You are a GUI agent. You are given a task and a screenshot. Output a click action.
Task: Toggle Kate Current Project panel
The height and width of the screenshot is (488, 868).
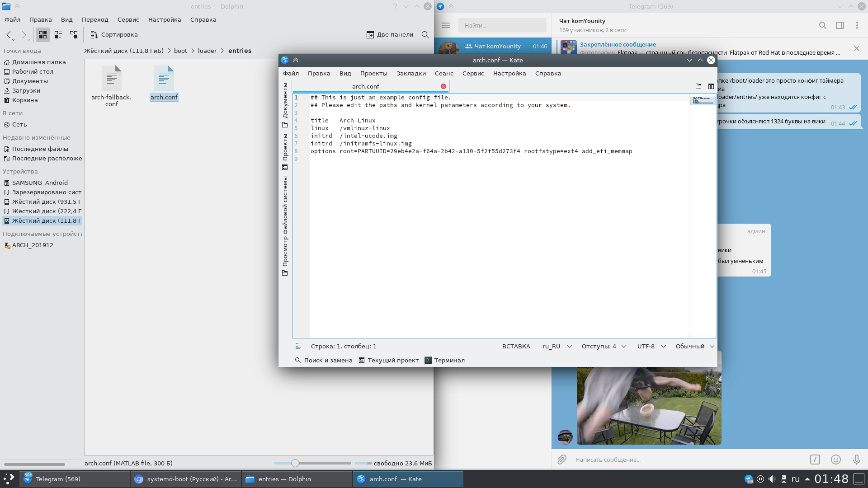click(389, 360)
